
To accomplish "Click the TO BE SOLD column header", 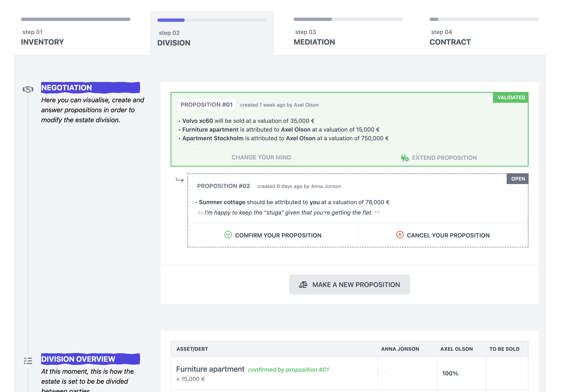I will click(x=504, y=349).
